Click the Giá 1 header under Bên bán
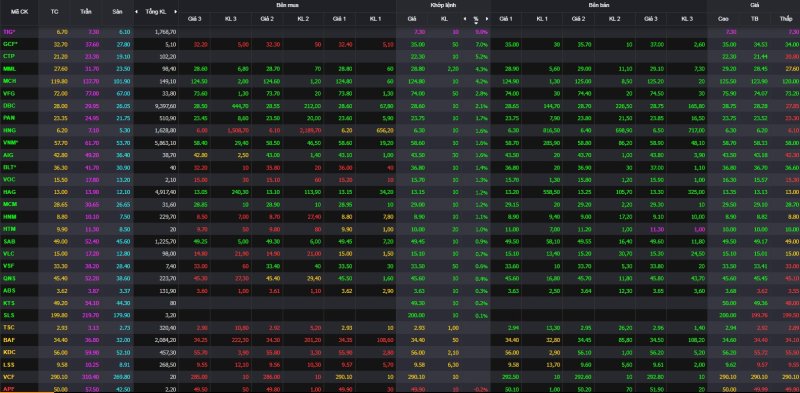The width and height of the screenshot is (800, 393). 506,19
